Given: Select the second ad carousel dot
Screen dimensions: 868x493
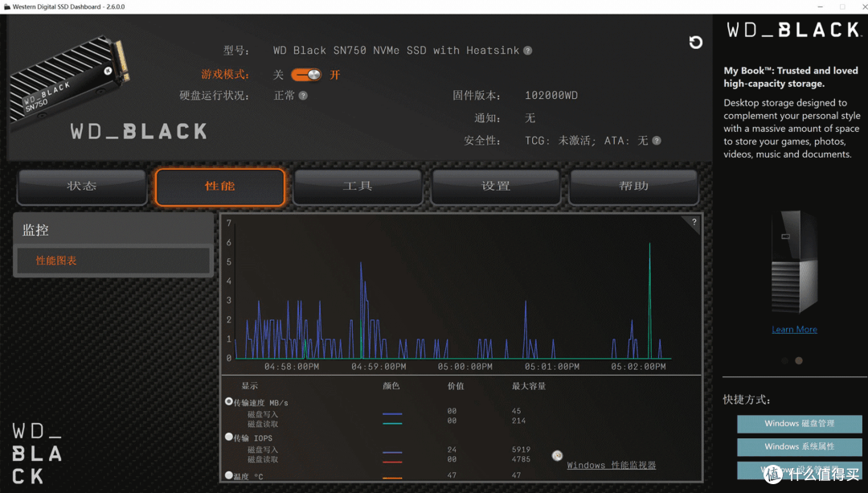Looking at the screenshot, I should pyautogui.click(x=799, y=360).
